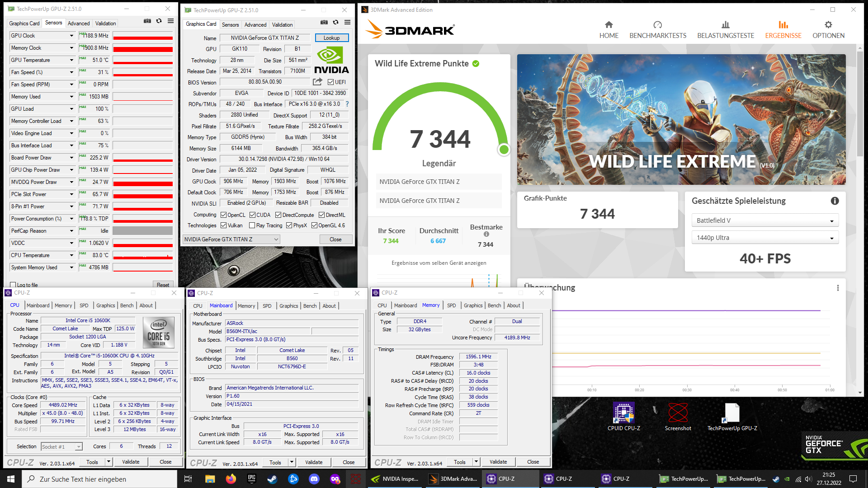Viewport: 868px width, 488px height.
Task: Open GPU selector dropdown NVIDIA GeForce GTX TITAN Z
Action: point(231,239)
